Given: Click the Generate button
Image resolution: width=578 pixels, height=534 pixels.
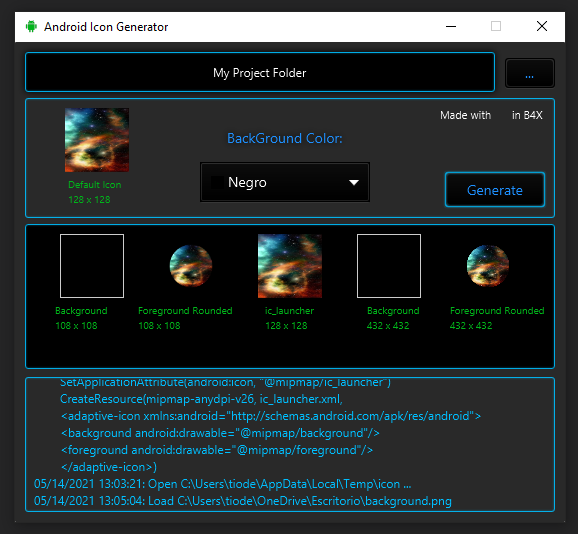Looking at the screenshot, I should coord(495,190).
